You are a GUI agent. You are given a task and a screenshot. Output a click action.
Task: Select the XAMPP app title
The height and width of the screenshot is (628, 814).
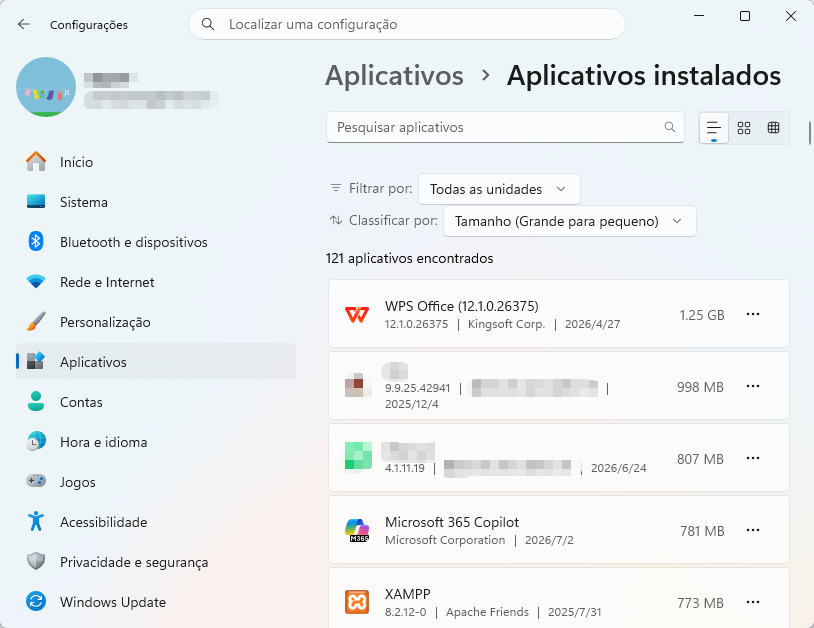pyautogui.click(x=408, y=594)
